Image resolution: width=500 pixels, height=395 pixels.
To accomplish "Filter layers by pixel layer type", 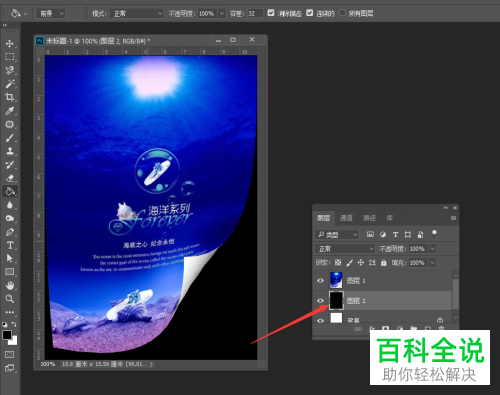I will pos(370,234).
